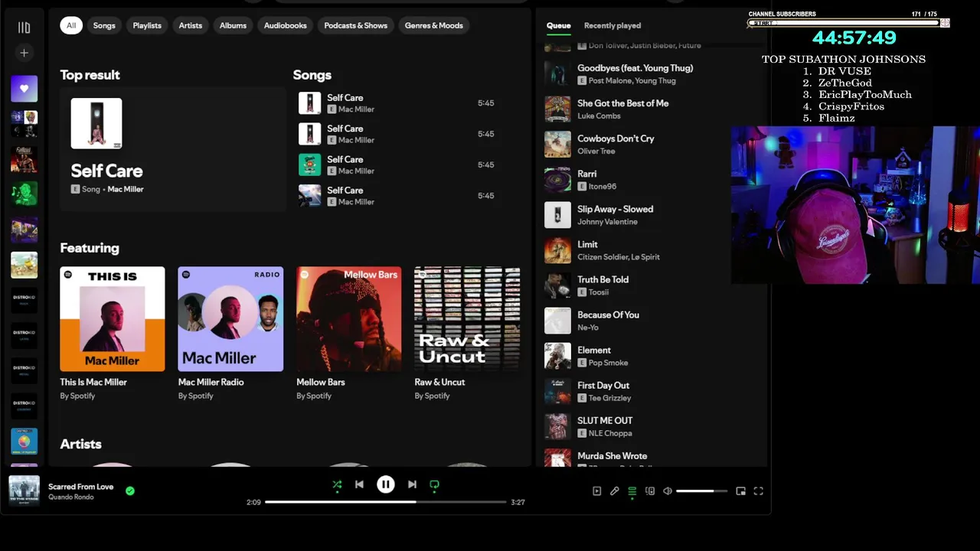Image resolution: width=980 pixels, height=551 pixels.
Task: Adjust the volume slider
Action: 701,491
